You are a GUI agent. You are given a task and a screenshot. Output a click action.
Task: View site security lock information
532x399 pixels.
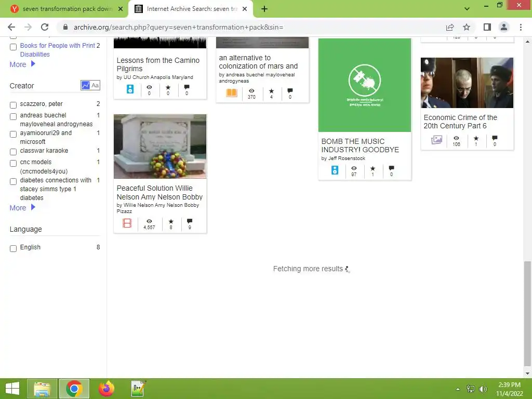65,27
